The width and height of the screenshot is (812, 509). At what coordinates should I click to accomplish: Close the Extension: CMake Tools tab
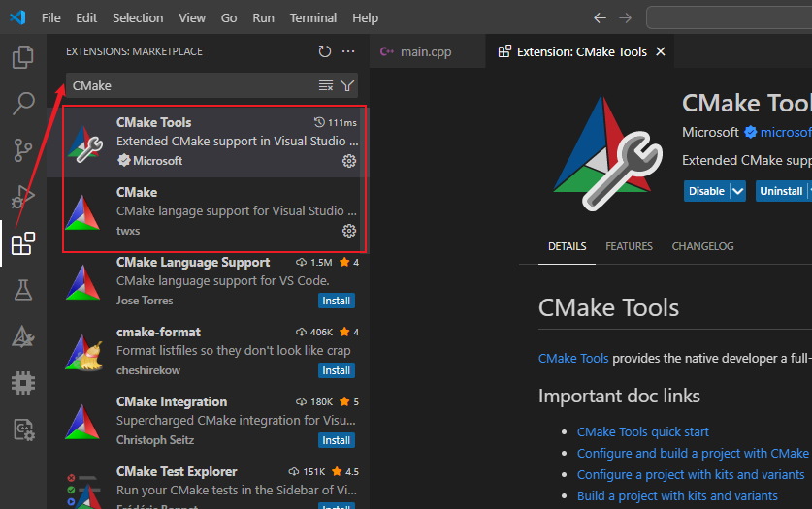[661, 51]
